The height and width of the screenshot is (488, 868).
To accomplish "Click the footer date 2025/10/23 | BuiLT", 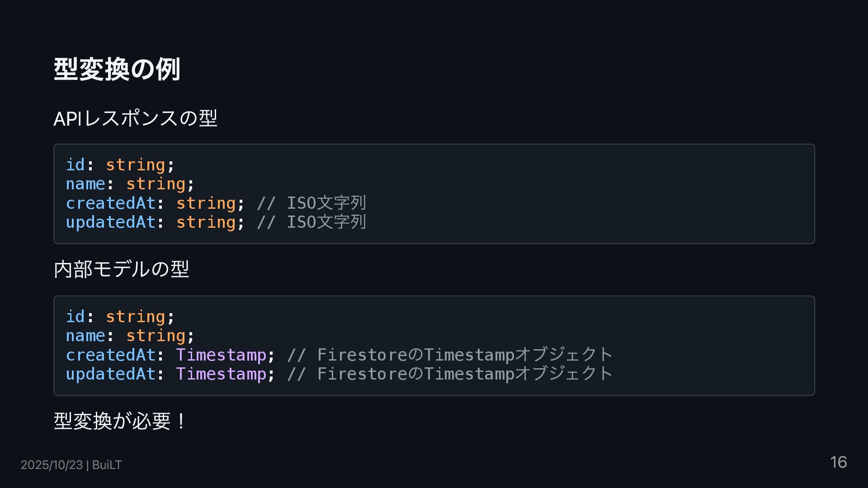I will click(71, 465).
